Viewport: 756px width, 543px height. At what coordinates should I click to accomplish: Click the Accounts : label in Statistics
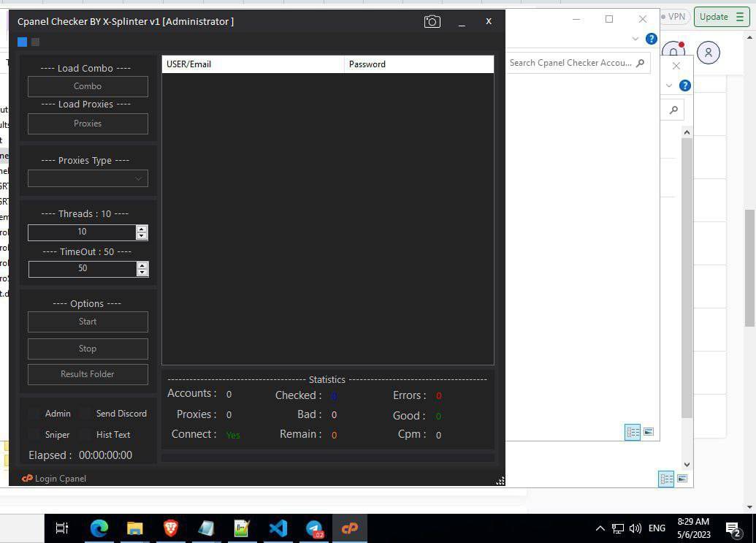coord(192,393)
